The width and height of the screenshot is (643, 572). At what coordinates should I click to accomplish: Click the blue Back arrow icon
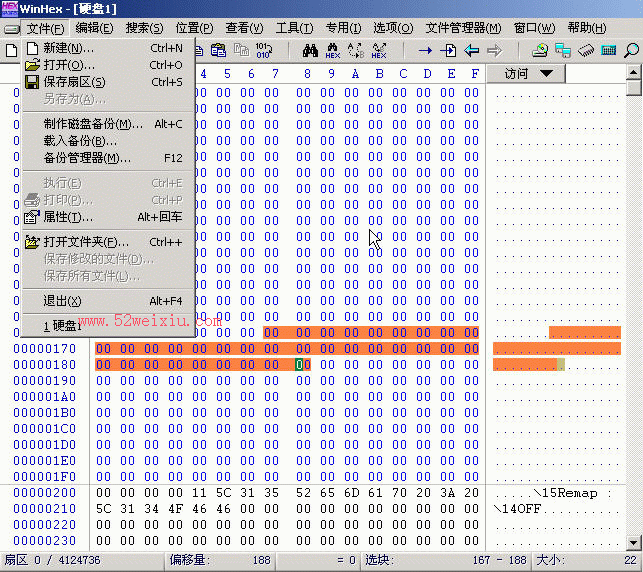point(471,51)
